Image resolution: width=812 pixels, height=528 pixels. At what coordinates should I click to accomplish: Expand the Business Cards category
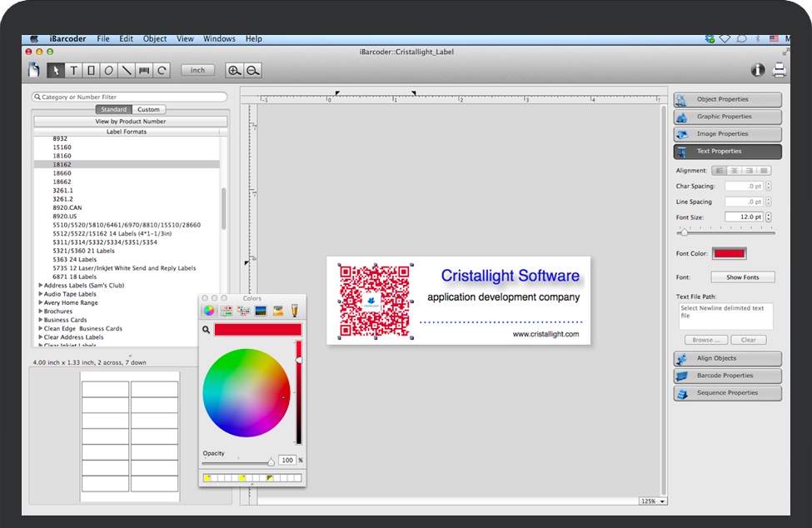[41, 320]
